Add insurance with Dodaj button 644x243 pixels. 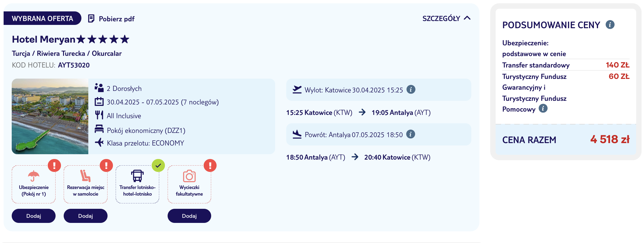tap(34, 216)
